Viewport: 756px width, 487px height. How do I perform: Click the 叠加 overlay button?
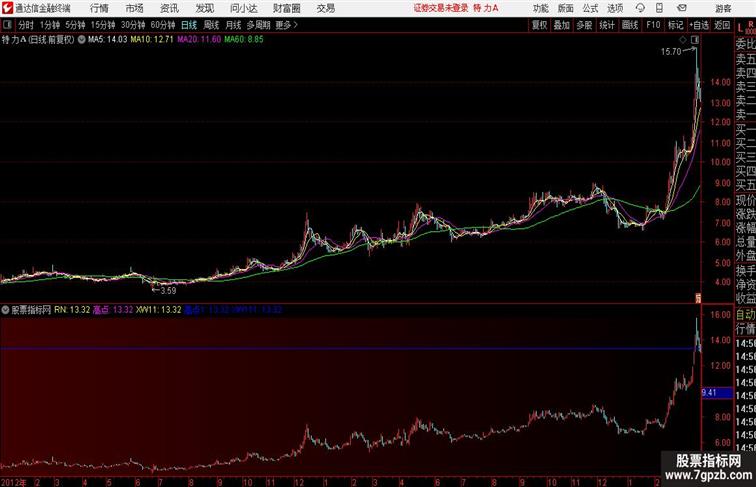(x=562, y=25)
